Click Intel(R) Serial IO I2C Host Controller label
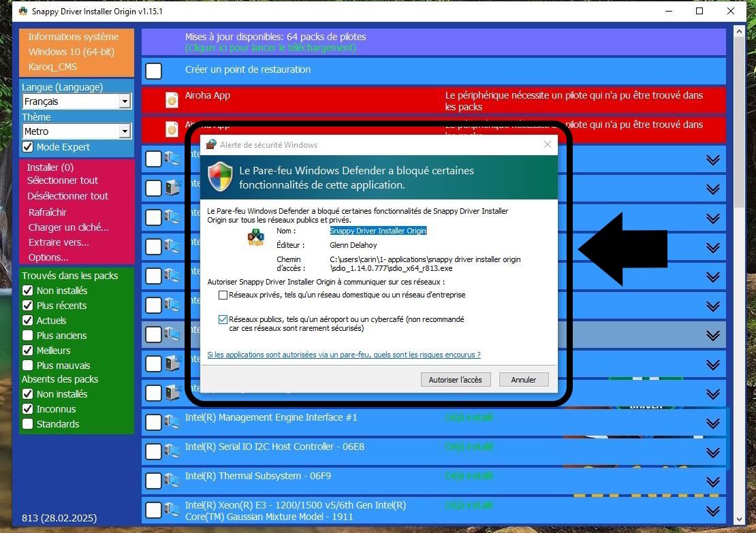 click(275, 447)
